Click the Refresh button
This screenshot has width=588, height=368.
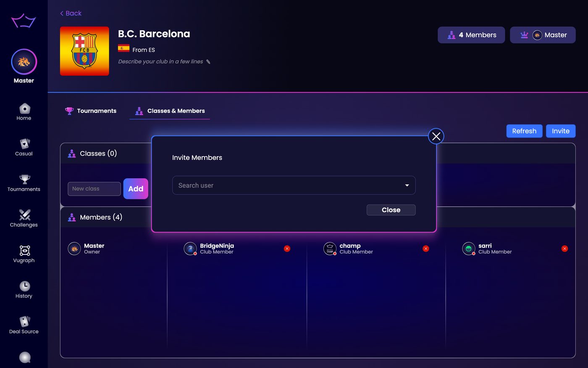[524, 131]
